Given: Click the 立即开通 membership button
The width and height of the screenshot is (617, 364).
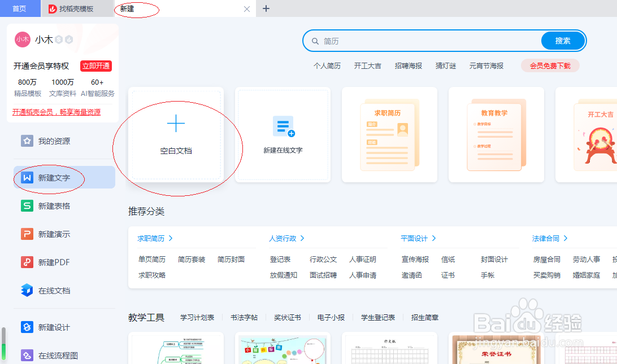Looking at the screenshot, I should tap(95, 66).
